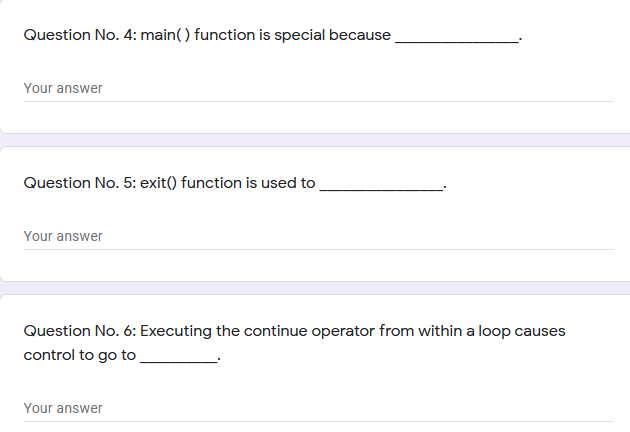Viewport: 630px width, 432px height.
Task: Click the purple gap between Questions 4 and 5
Action: pos(315,140)
